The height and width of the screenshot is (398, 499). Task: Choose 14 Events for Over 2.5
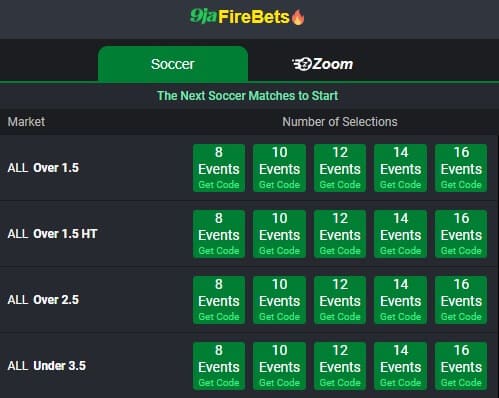pos(400,300)
